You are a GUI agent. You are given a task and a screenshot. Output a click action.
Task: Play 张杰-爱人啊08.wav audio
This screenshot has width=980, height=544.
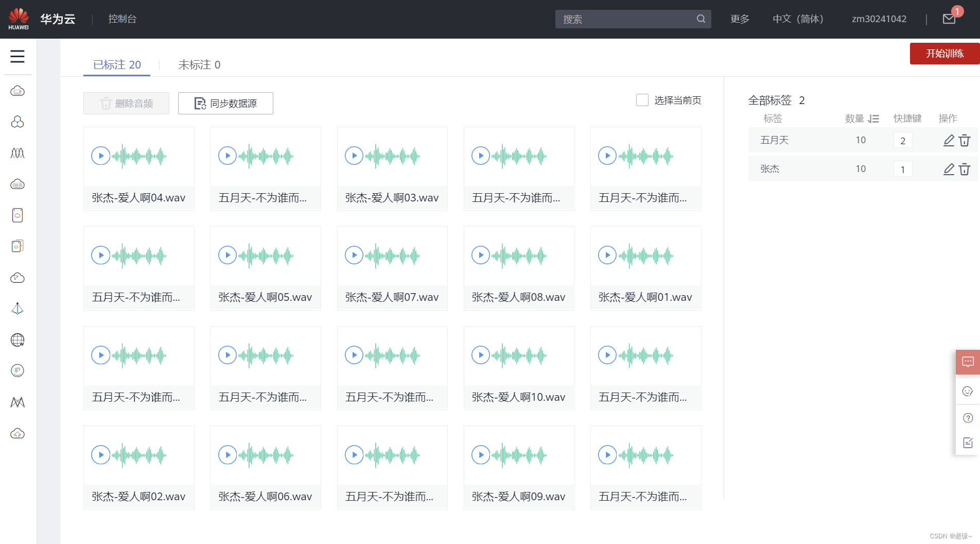(481, 255)
